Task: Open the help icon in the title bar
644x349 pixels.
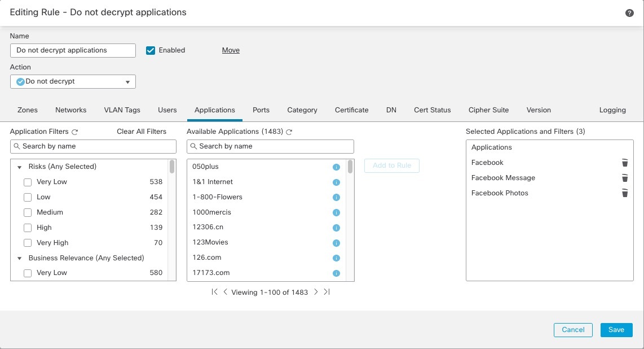Action: click(629, 12)
